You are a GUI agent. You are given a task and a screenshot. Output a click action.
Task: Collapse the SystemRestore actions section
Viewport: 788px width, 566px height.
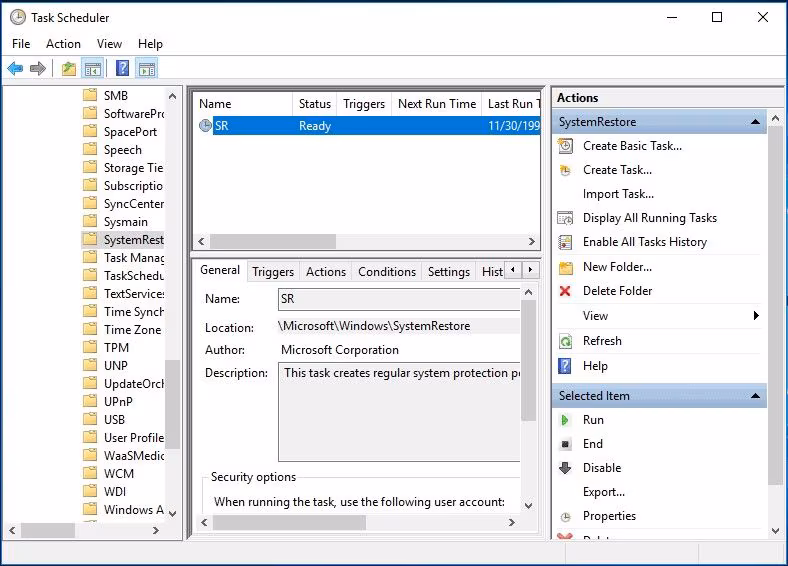pos(755,122)
